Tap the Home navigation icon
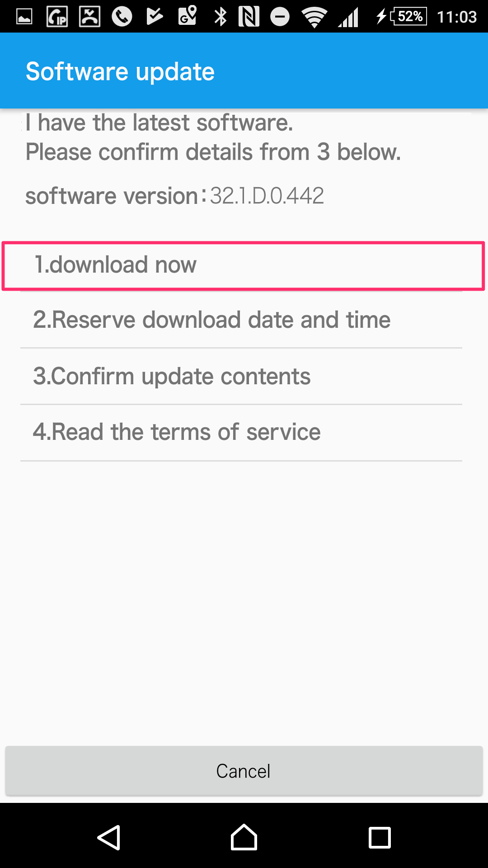 (x=244, y=837)
